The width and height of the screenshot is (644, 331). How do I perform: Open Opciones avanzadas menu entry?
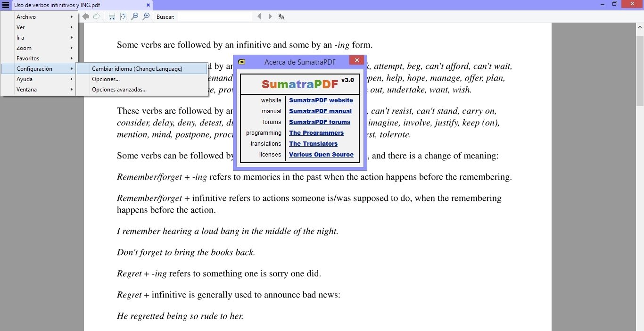(x=119, y=90)
